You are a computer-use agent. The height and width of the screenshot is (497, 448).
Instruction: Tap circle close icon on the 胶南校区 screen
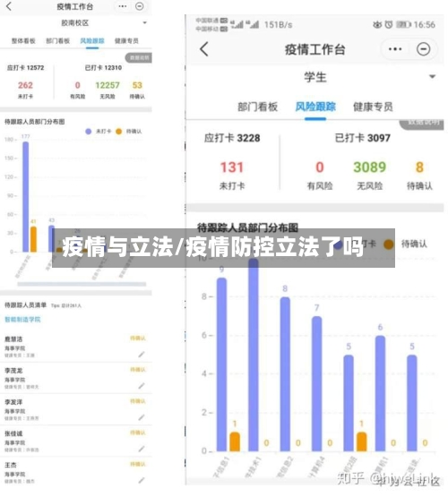pyautogui.click(x=140, y=6)
